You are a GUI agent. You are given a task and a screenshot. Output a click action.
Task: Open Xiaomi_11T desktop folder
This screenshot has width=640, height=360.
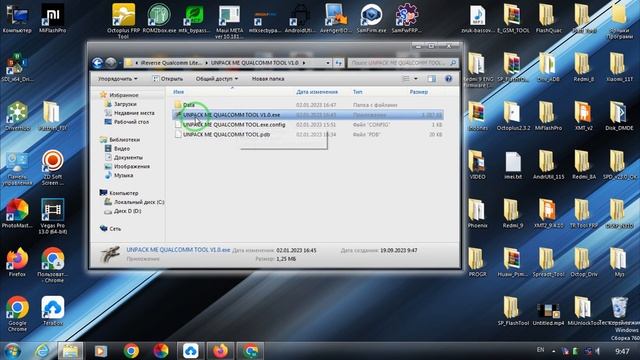pos(619,67)
